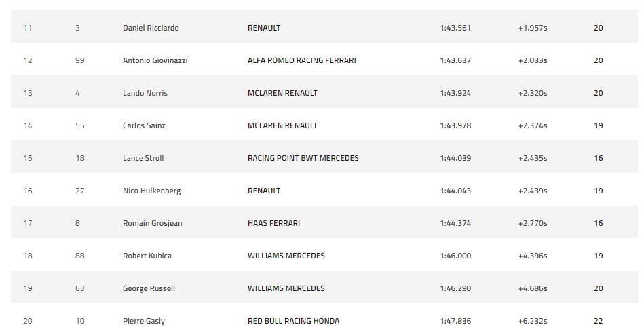Open Lando Norris driver entry

[145, 93]
